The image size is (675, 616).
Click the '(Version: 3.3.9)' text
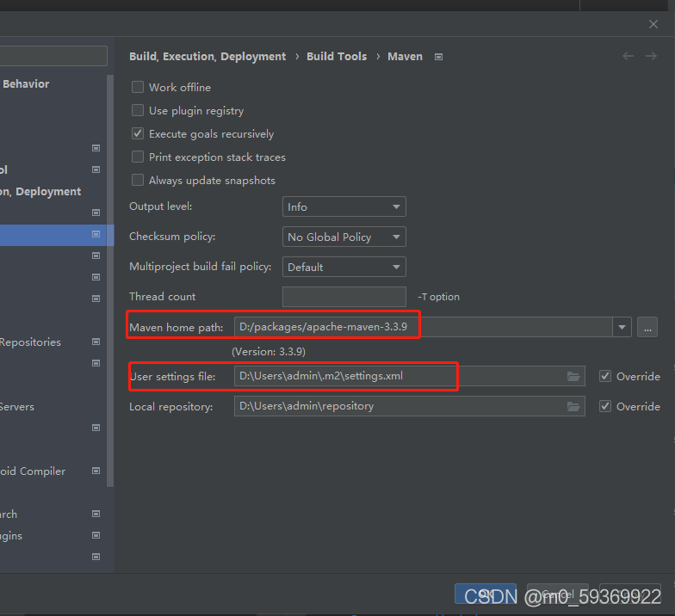pos(269,352)
